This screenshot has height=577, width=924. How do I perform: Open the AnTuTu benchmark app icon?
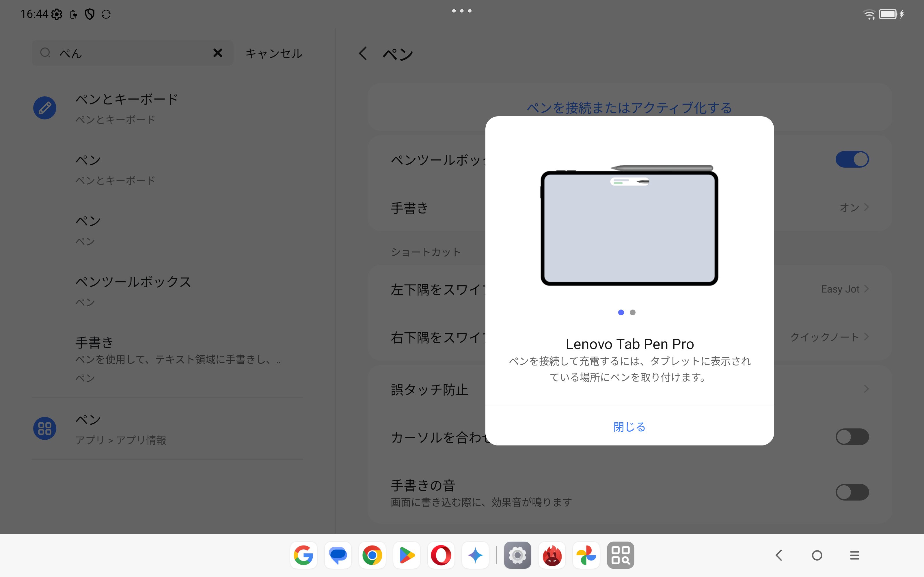coord(552,555)
